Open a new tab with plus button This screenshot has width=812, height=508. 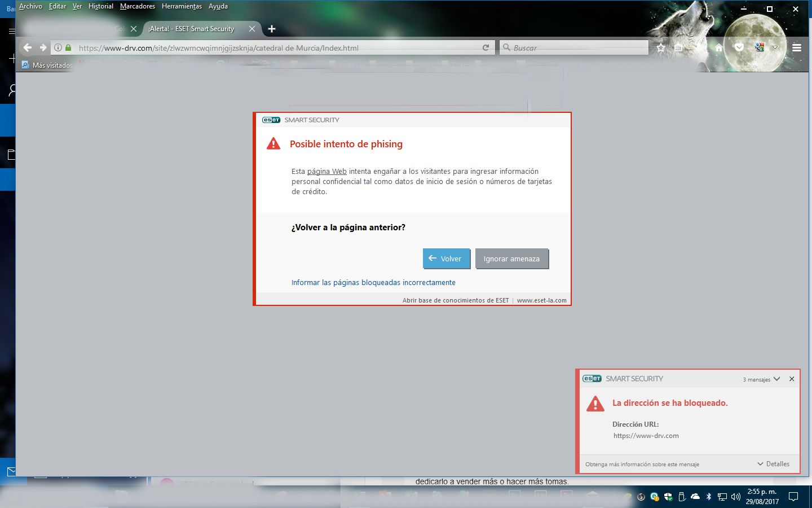[x=272, y=29]
